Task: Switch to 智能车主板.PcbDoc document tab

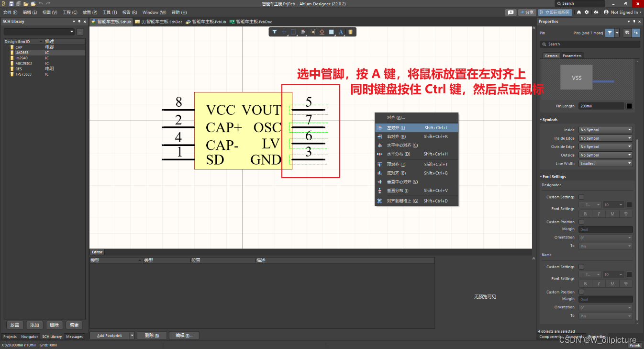Action: click(x=251, y=22)
